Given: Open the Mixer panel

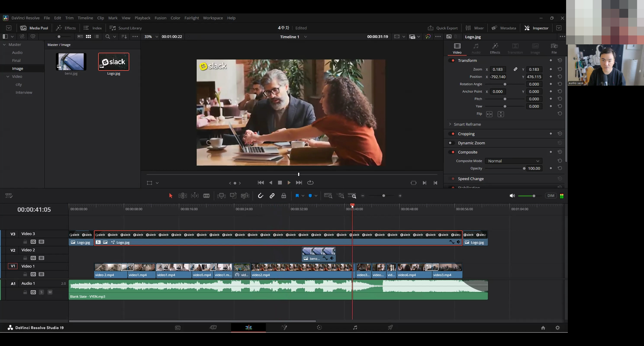Looking at the screenshot, I should pyautogui.click(x=475, y=28).
